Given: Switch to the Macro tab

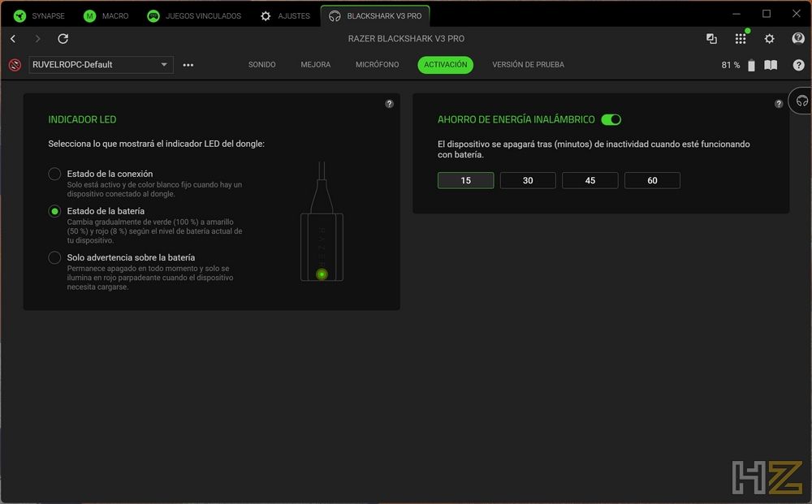Looking at the screenshot, I should [x=106, y=16].
